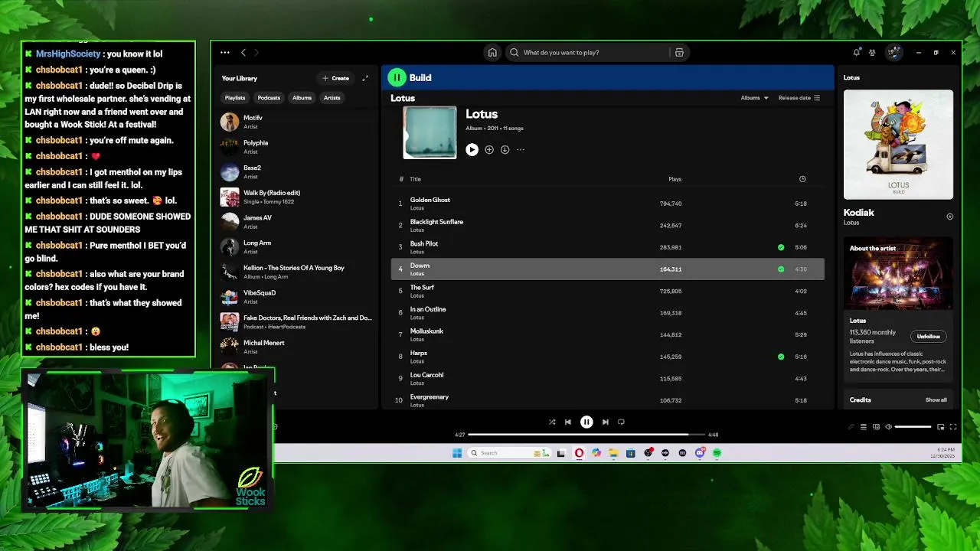Select the Playlists filter chip
The height and width of the screenshot is (551, 980).
click(235, 98)
